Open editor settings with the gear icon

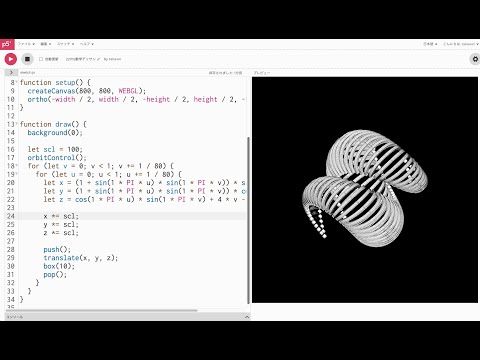[x=475, y=59]
